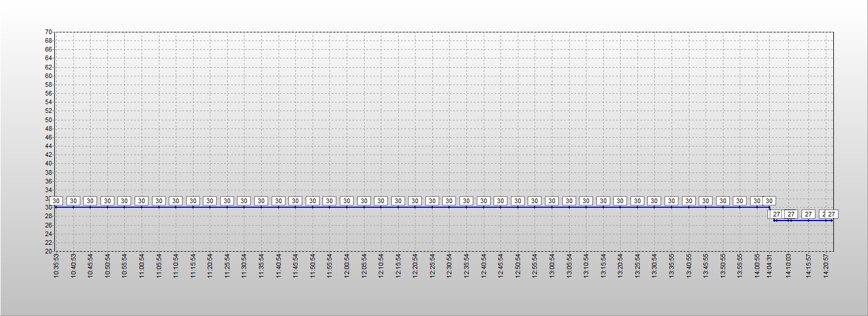The width and height of the screenshot is (868, 316).
Task: Select the 12:05:54 time axis label
Action: [364, 266]
